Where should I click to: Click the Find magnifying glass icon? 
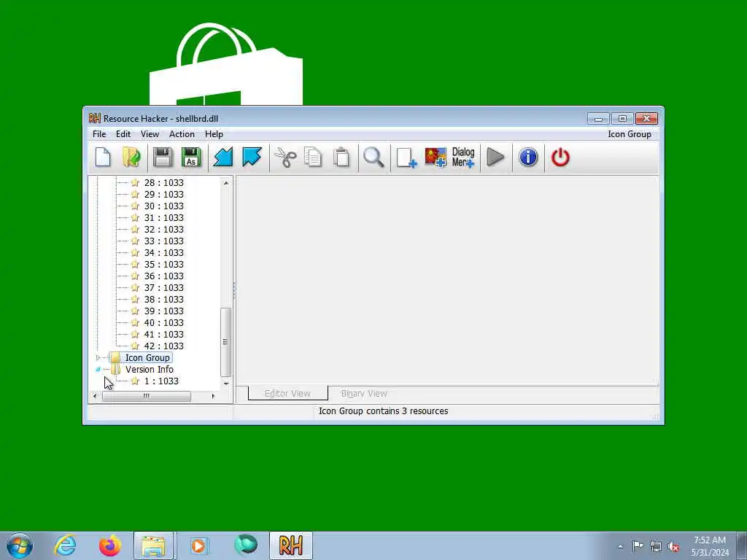(x=373, y=157)
